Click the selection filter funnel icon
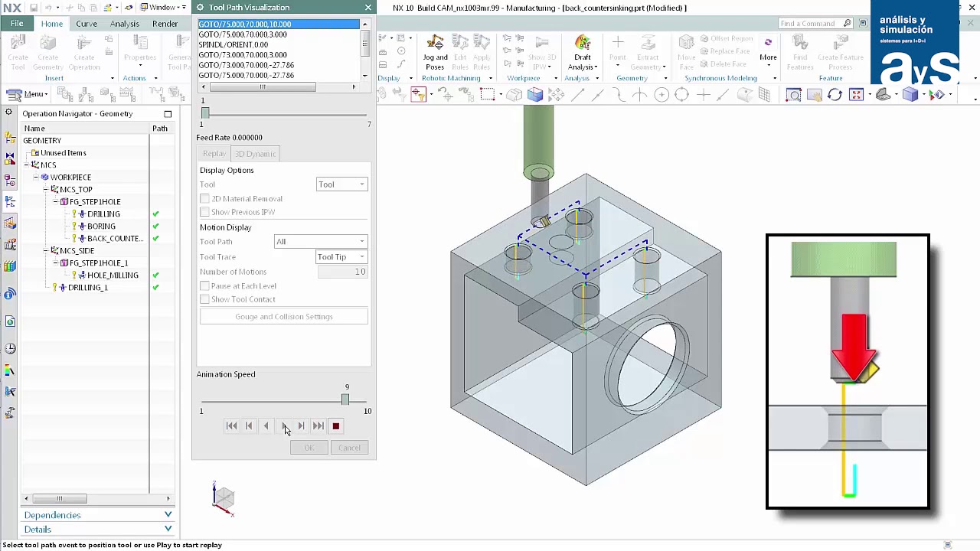 pos(419,95)
